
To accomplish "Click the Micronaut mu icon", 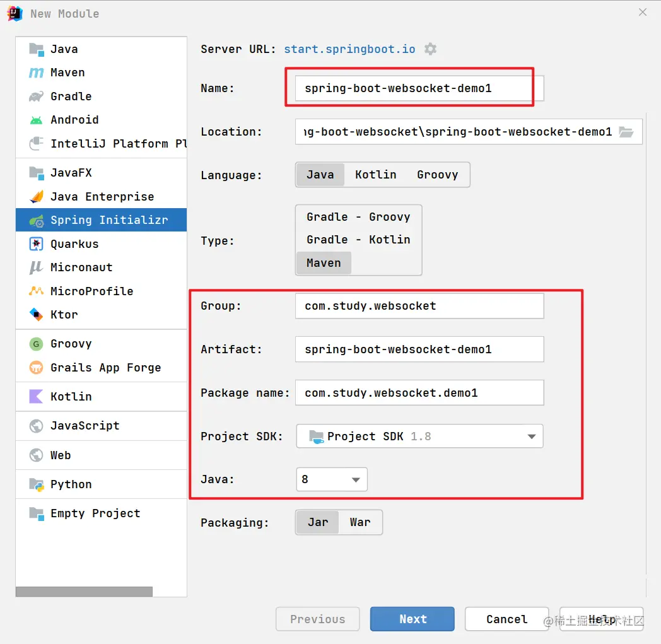I will pyautogui.click(x=36, y=267).
